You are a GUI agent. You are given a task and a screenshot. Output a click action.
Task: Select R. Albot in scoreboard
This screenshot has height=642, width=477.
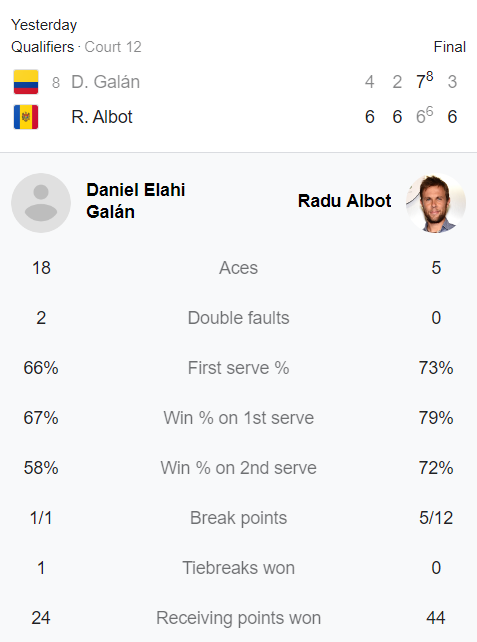[x=102, y=117]
